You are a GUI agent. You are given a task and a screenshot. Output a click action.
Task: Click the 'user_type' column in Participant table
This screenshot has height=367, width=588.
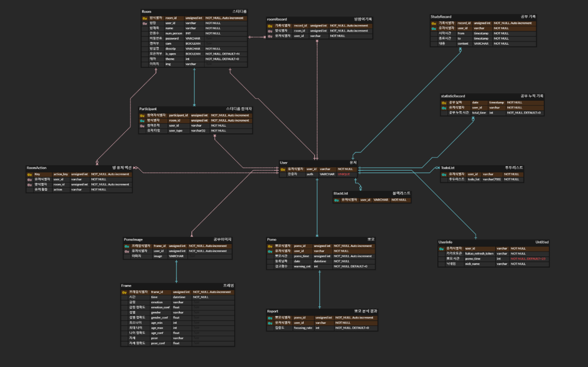(x=176, y=131)
